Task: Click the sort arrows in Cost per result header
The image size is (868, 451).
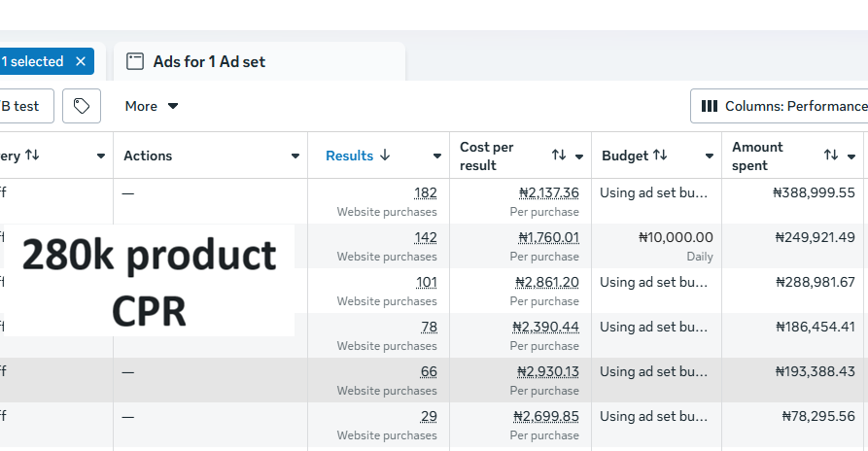Action: point(559,156)
